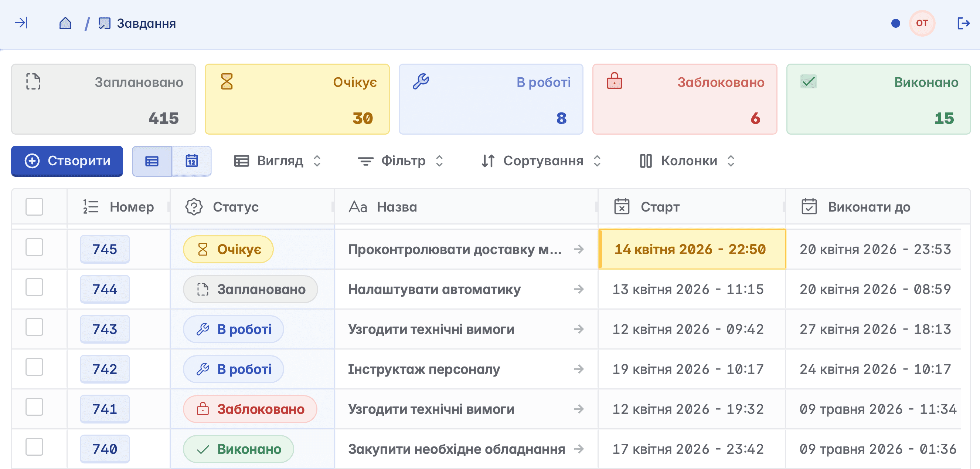Open the OT user avatar
The height and width of the screenshot is (469, 980).
click(921, 23)
